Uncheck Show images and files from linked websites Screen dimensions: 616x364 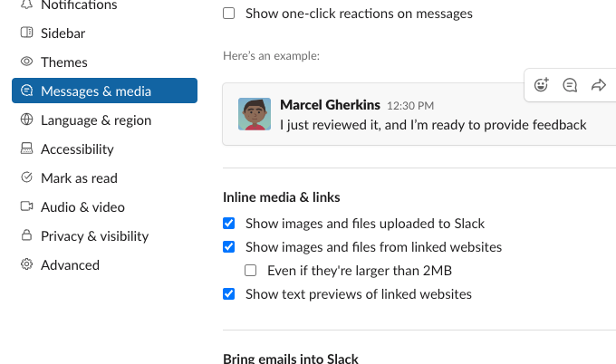[228, 247]
